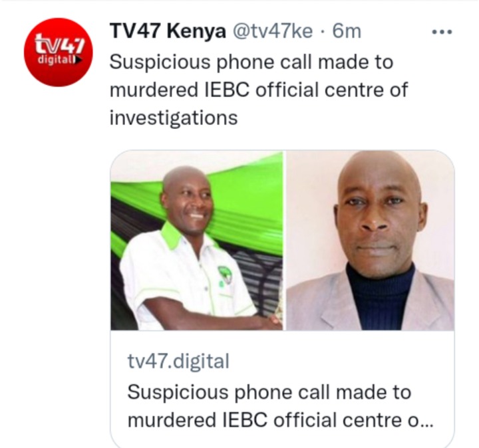The image size is (479, 448).
Task: Click the word investigations in tweet
Action: click(x=174, y=118)
